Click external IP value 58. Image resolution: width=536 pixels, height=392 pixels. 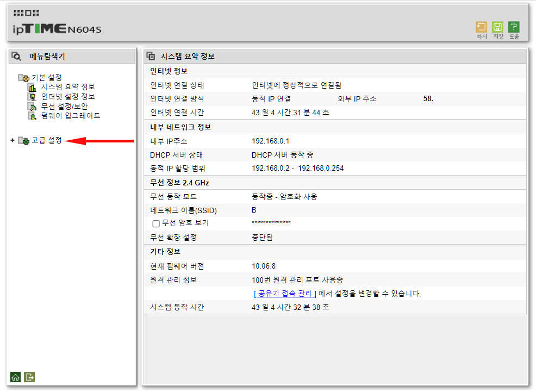428,99
